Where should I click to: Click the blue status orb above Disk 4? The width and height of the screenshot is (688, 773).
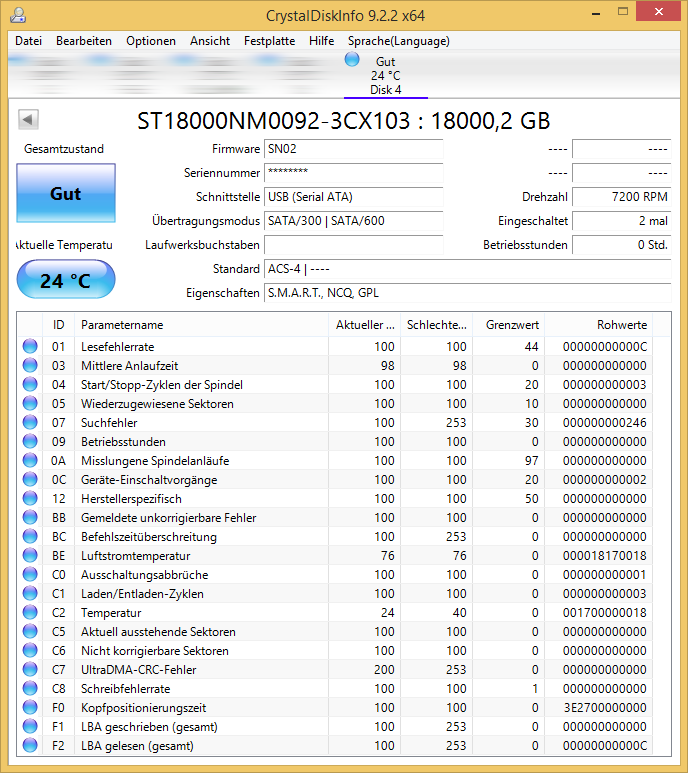352,60
